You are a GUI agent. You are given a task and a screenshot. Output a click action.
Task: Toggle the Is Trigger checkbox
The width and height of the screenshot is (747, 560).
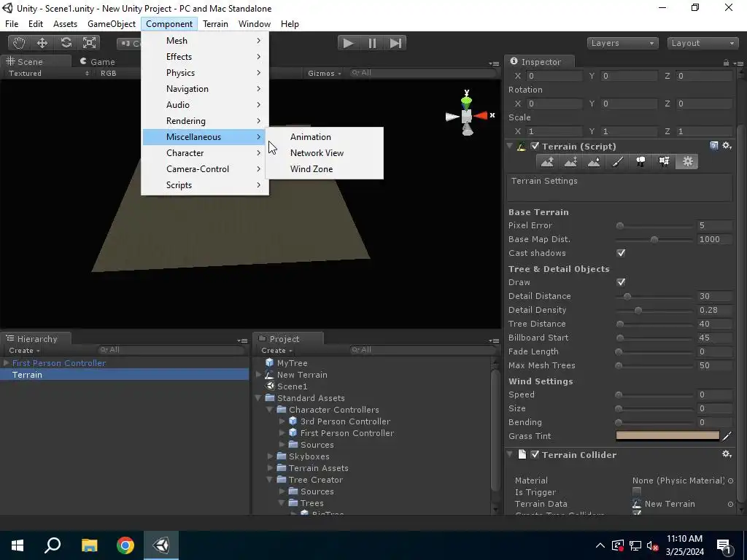click(636, 491)
